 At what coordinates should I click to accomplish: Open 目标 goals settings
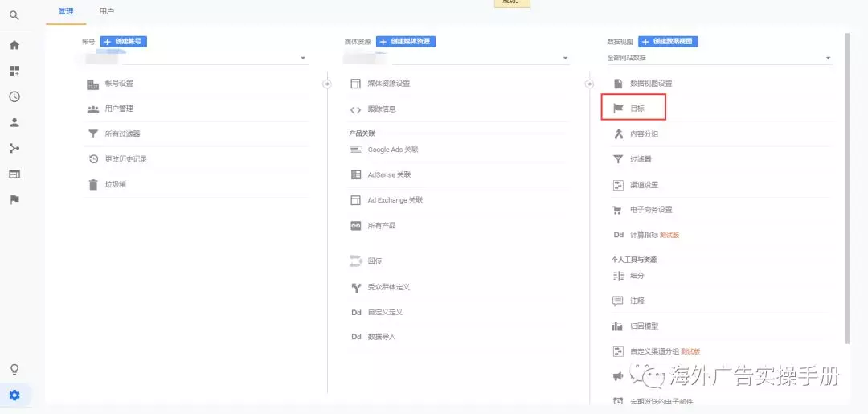click(637, 108)
